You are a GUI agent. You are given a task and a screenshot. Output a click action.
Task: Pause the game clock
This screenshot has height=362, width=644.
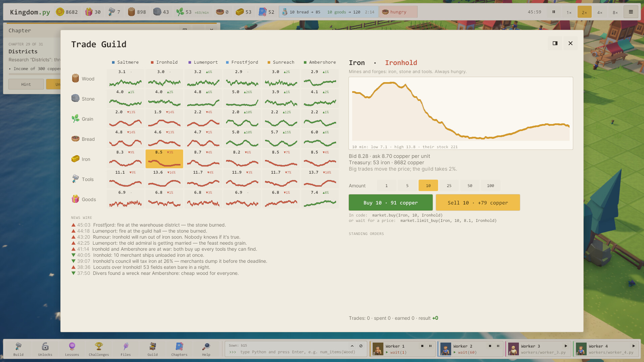pyautogui.click(x=554, y=12)
